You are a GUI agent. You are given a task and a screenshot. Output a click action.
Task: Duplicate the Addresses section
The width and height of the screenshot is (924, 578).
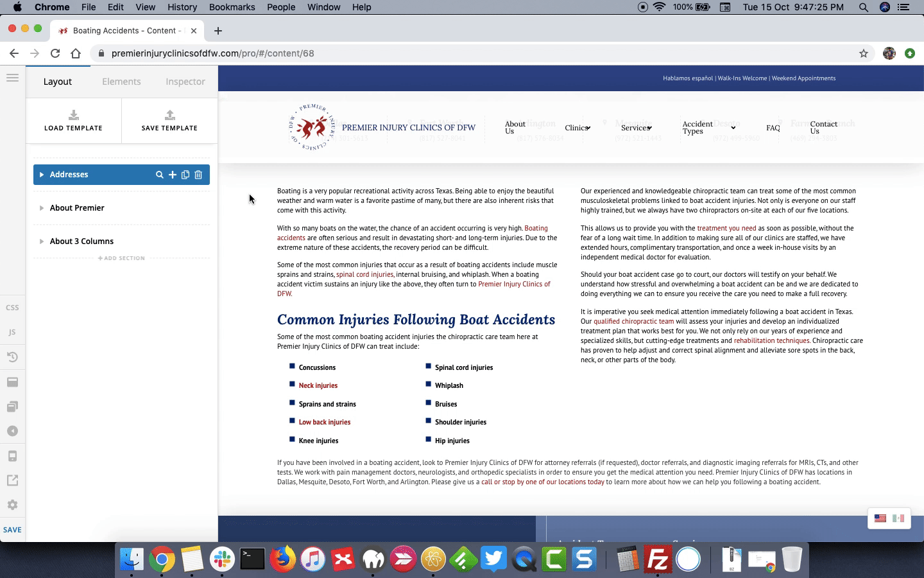pyautogui.click(x=185, y=175)
